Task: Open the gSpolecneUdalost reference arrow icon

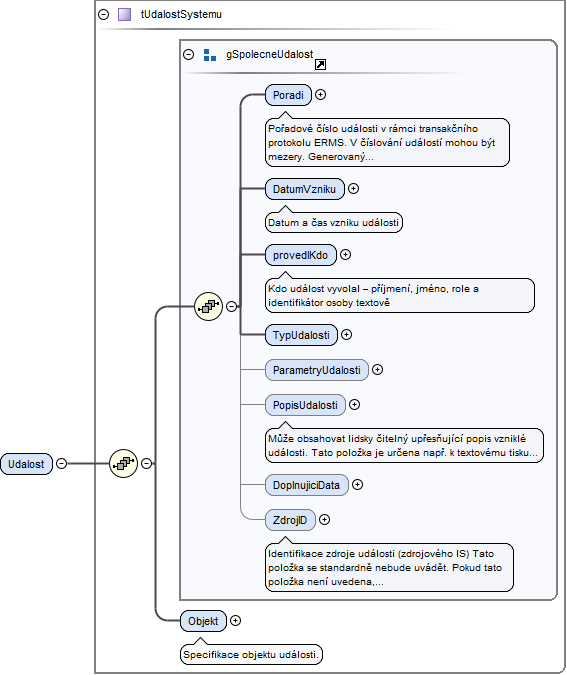Action: pos(320,65)
